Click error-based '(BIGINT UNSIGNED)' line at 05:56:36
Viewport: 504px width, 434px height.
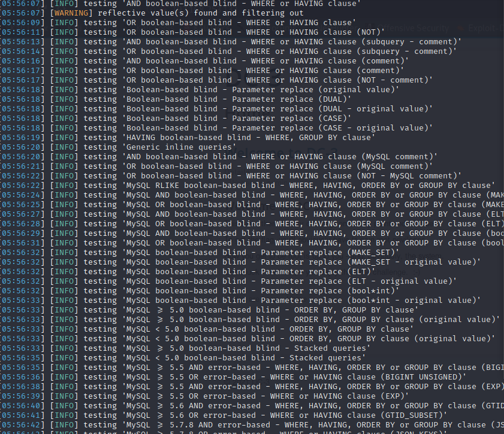coord(233,377)
